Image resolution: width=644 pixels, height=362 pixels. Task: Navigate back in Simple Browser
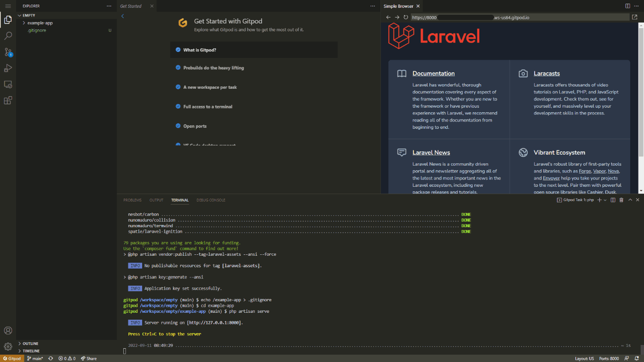pos(389,17)
